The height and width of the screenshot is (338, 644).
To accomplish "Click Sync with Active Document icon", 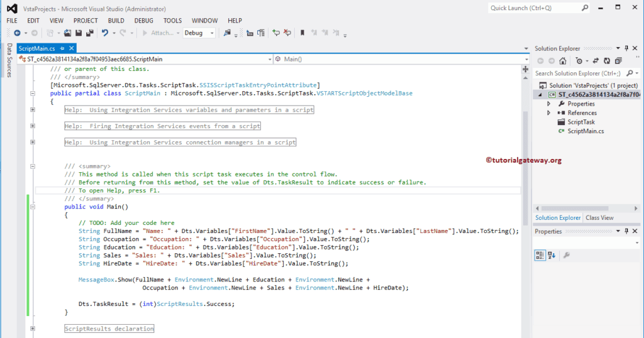I will [596, 61].
